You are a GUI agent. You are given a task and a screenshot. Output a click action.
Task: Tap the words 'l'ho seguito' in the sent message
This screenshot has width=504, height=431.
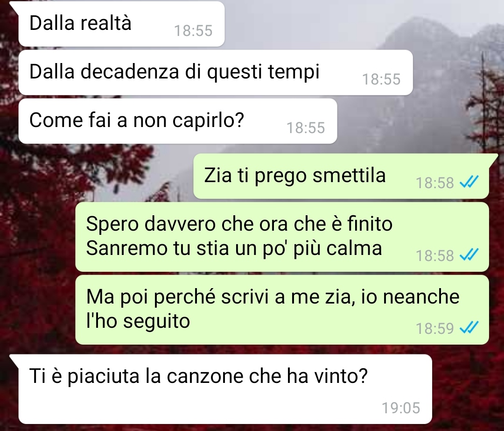138,321
